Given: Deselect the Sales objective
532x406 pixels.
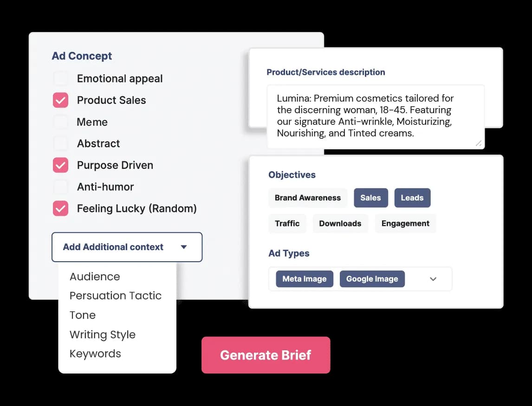Looking at the screenshot, I should (370, 198).
